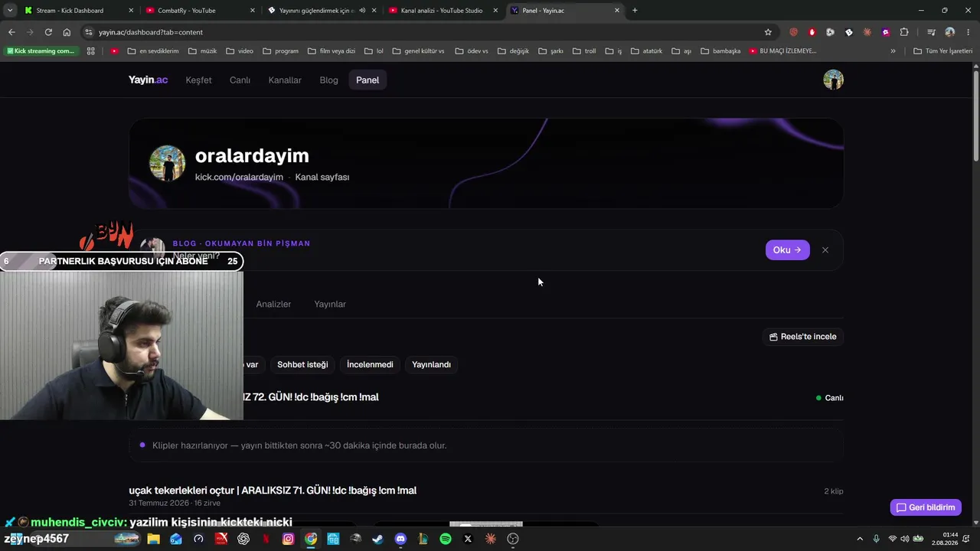
Task: Click the browser home button
Action: [67, 32]
